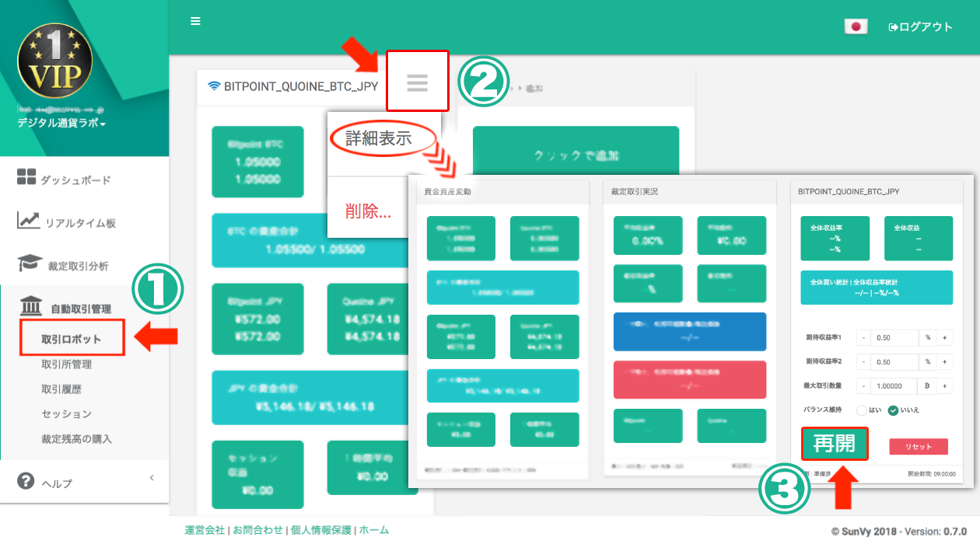Image resolution: width=980 pixels, height=544 pixels.
Task: Collapse the 自動取引管理 sidebar section
Action: (80, 309)
